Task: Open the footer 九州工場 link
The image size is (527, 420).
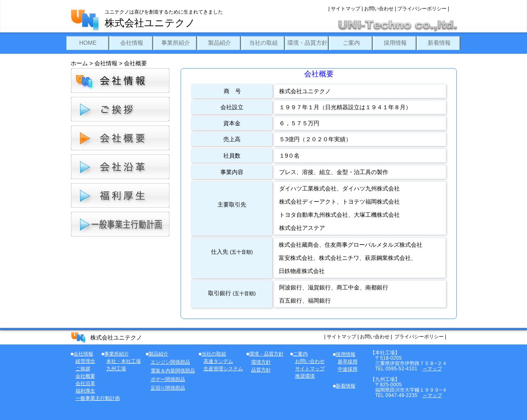Action: 116,369
